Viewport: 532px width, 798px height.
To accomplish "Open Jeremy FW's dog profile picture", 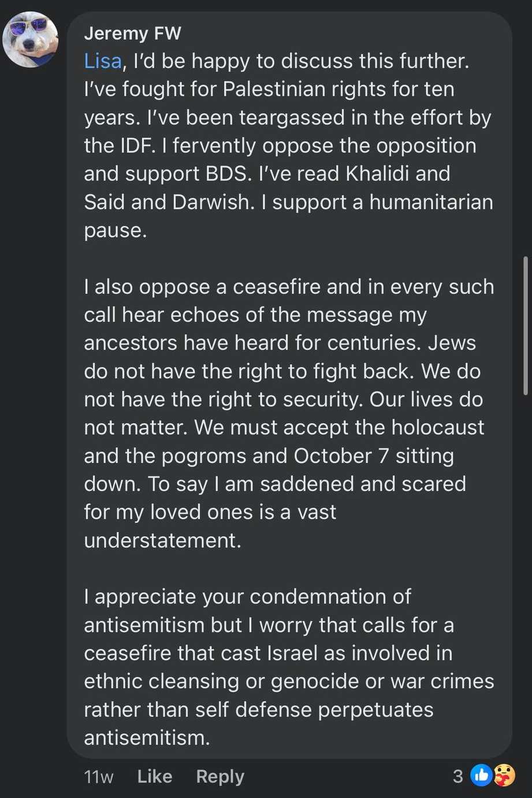I will click(30, 39).
